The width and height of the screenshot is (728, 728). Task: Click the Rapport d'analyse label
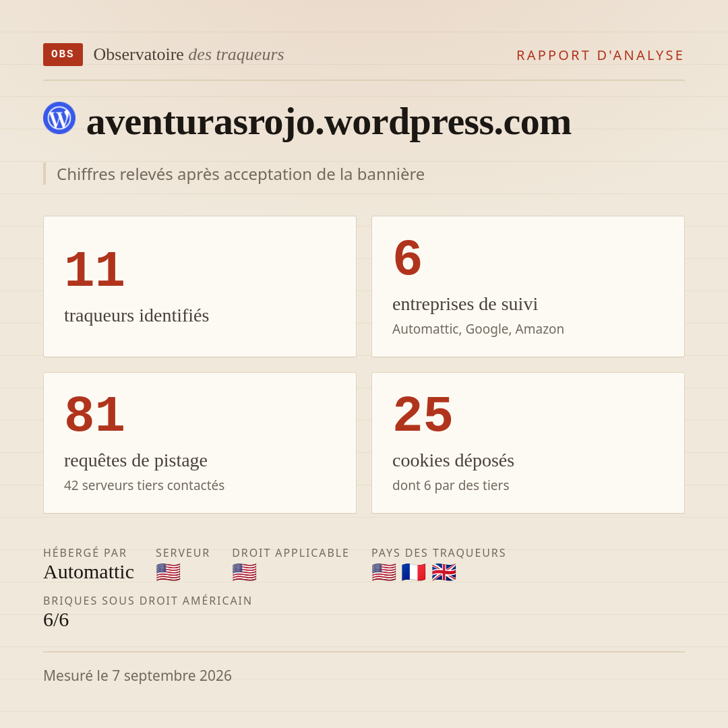601,55
